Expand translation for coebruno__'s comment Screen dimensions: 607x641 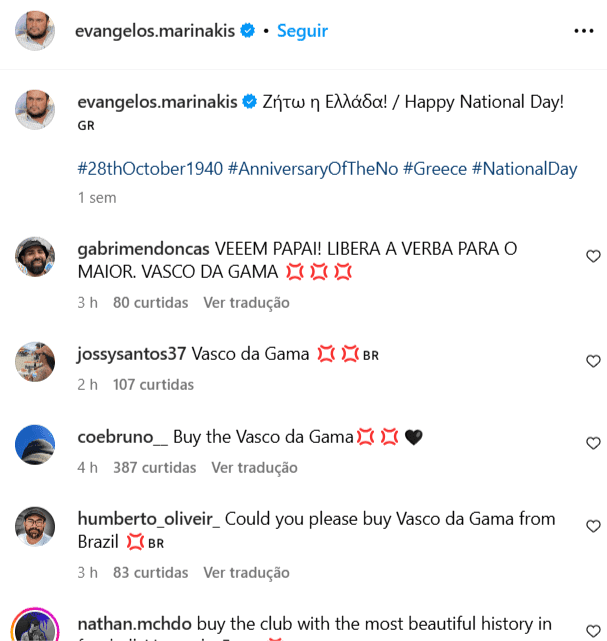[254, 467]
